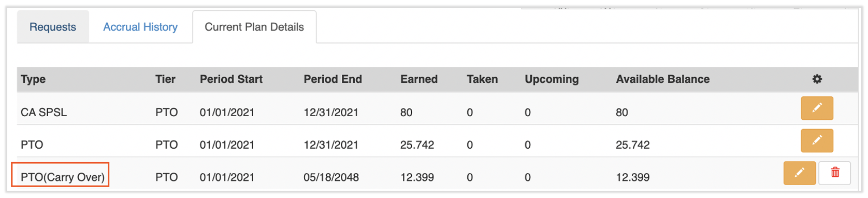Click the Period End column header
Viewport: 868px width, 198px height.
[332, 79]
